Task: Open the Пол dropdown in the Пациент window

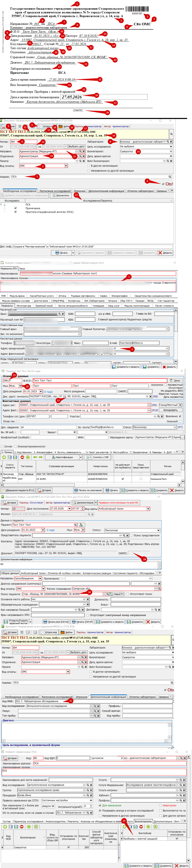Action: tap(20, 386)
